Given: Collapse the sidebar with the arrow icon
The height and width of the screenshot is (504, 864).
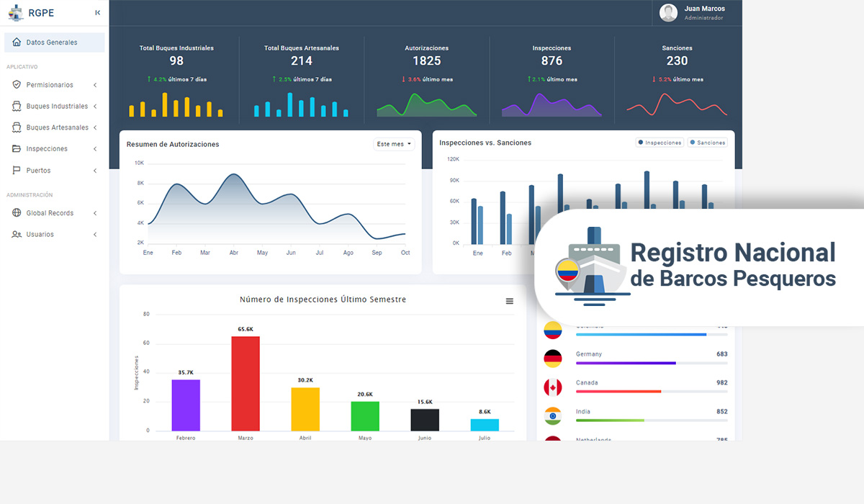Looking at the screenshot, I should click(97, 13).
